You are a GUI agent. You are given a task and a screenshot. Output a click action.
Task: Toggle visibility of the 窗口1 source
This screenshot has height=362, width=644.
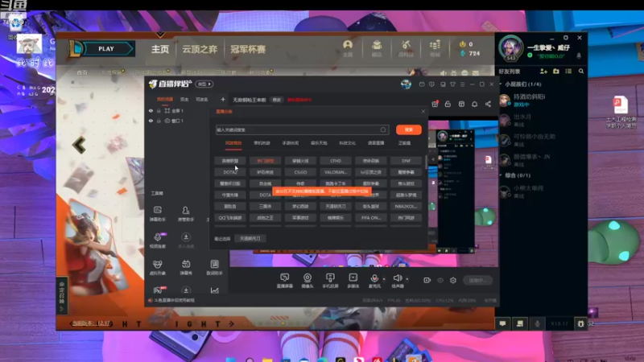(151, 121)
